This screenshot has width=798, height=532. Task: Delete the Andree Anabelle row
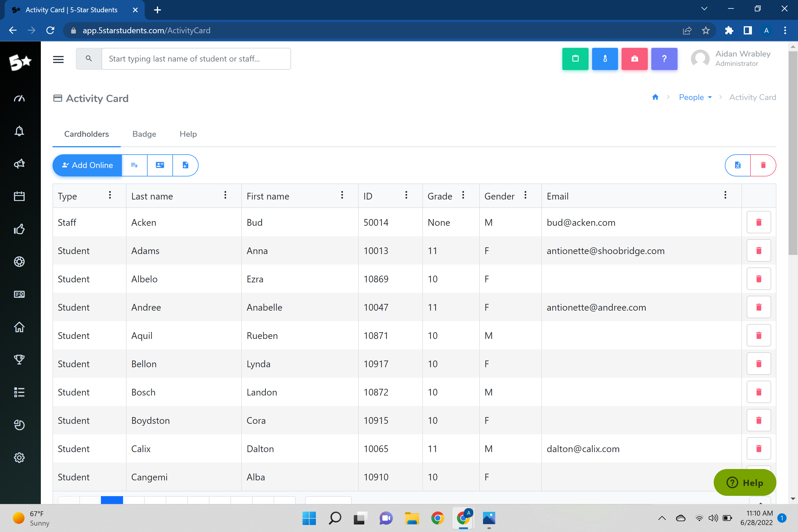759,307
